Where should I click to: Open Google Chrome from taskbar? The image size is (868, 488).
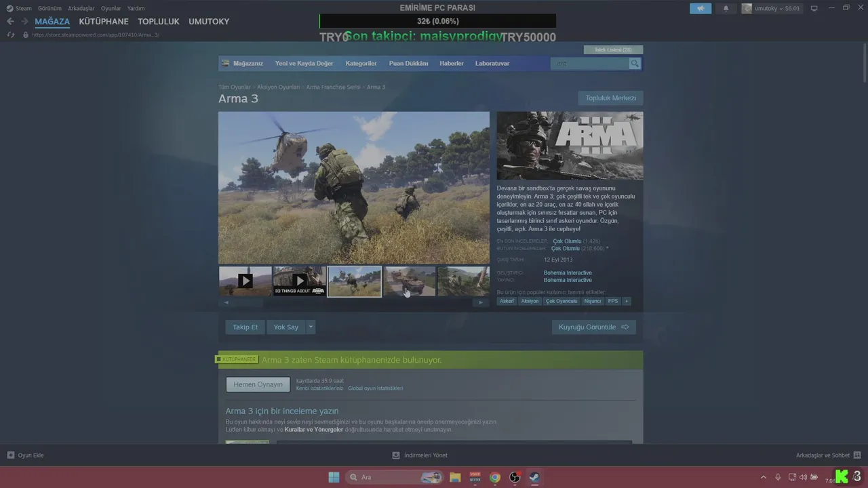(x=495, y=477)
